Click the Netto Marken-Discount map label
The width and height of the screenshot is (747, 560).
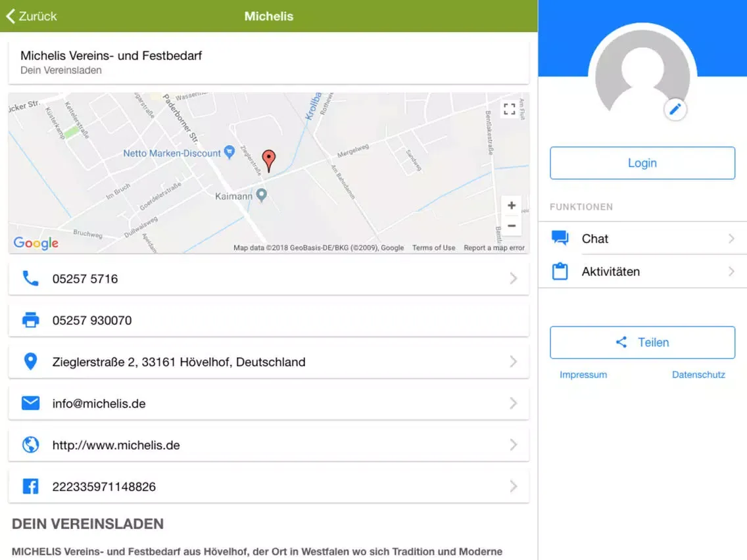(x=172, y=153)
